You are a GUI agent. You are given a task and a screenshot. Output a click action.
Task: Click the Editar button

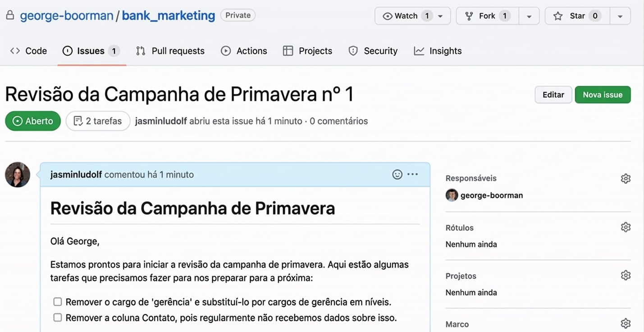point(553,95)
